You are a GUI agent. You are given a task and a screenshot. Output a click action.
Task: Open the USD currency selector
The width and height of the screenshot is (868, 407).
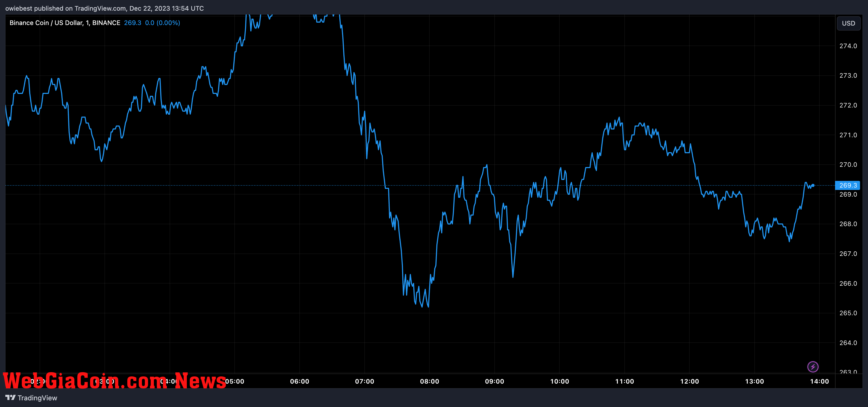[x=848, y=23]
